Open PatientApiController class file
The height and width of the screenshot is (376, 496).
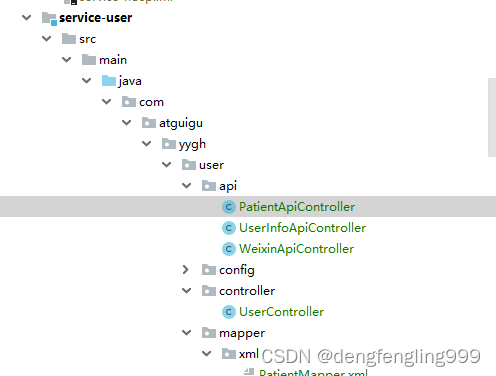(297, 207)
